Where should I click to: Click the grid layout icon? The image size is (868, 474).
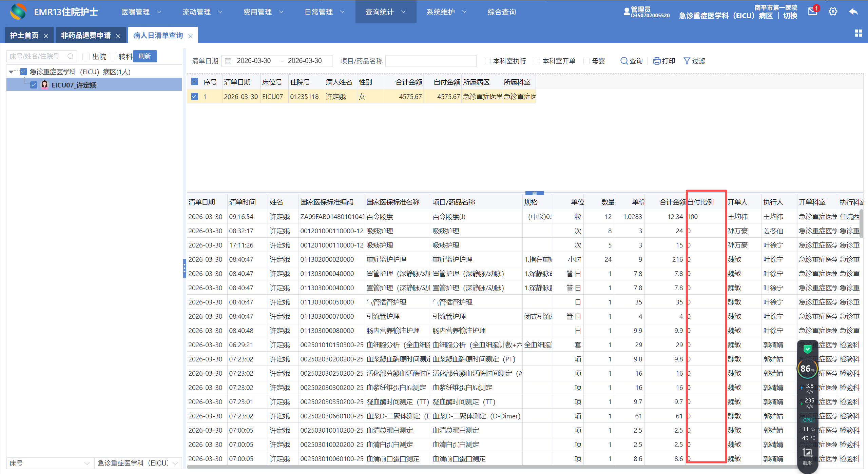point(859,33)
